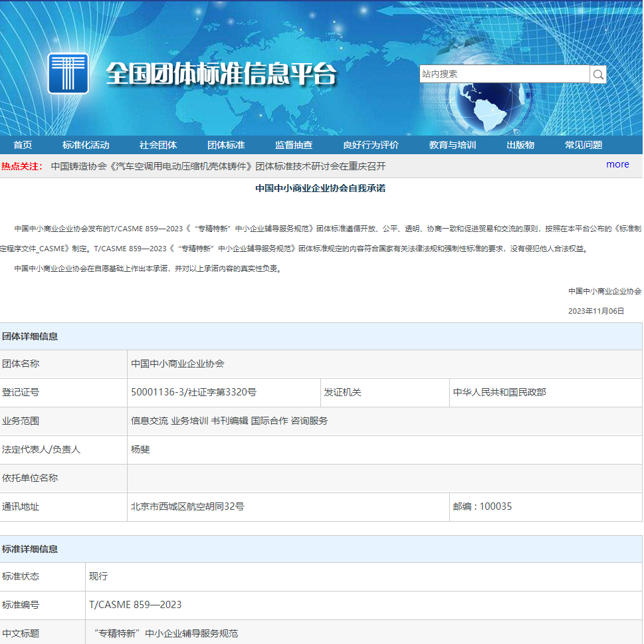Click the 法定代表人/负责人 label

click(x=41, y=449)
